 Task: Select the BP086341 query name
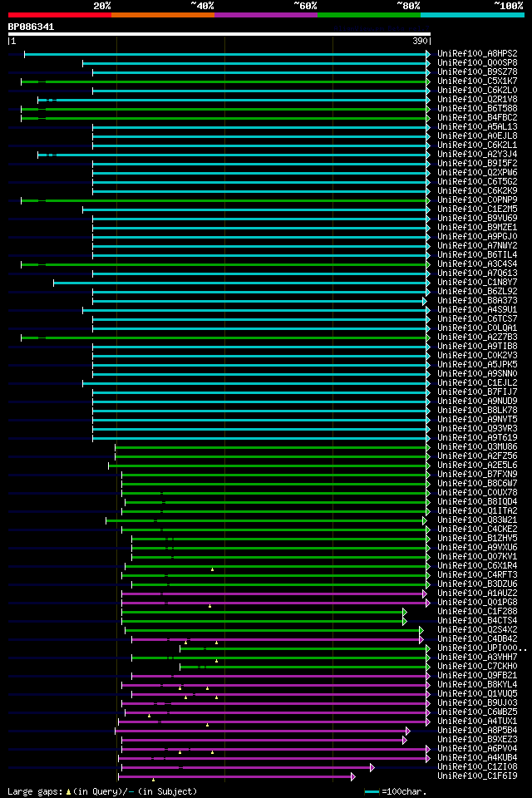(x=31, y=27)
